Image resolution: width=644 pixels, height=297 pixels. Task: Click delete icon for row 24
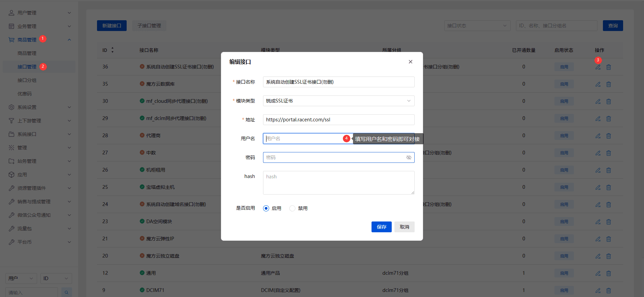[x=609, y=205]
